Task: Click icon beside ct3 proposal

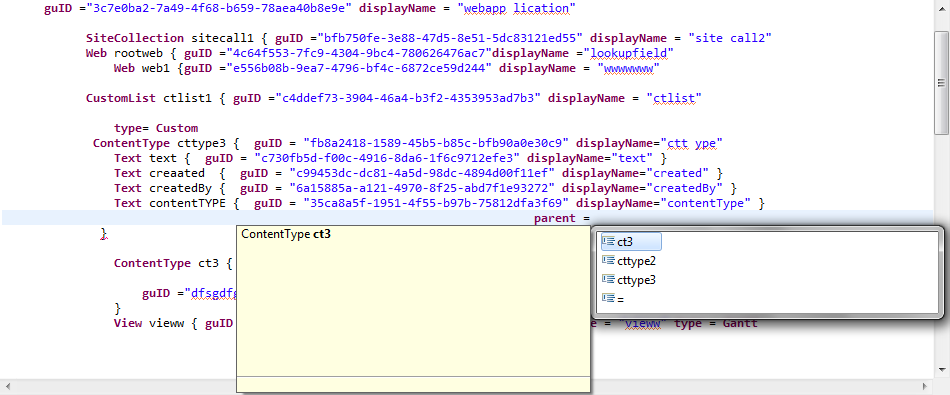Action: (x=608, y=241)
